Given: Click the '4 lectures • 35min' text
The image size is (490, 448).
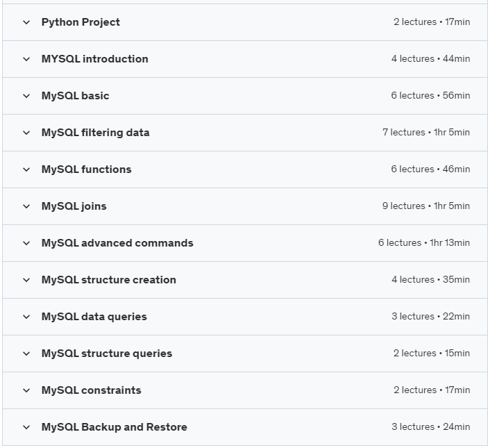Looking at the screenshot, I should click(x=430, y=280).
